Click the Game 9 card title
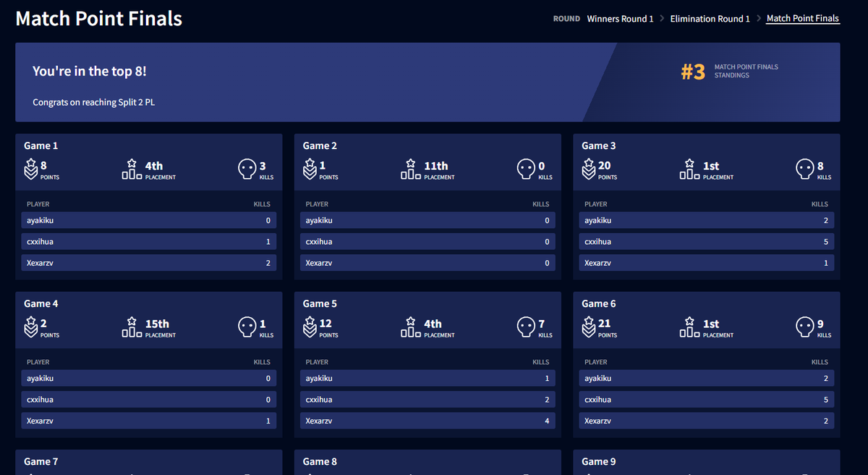This screenshot has width=868, height=475. pos(599,461)
